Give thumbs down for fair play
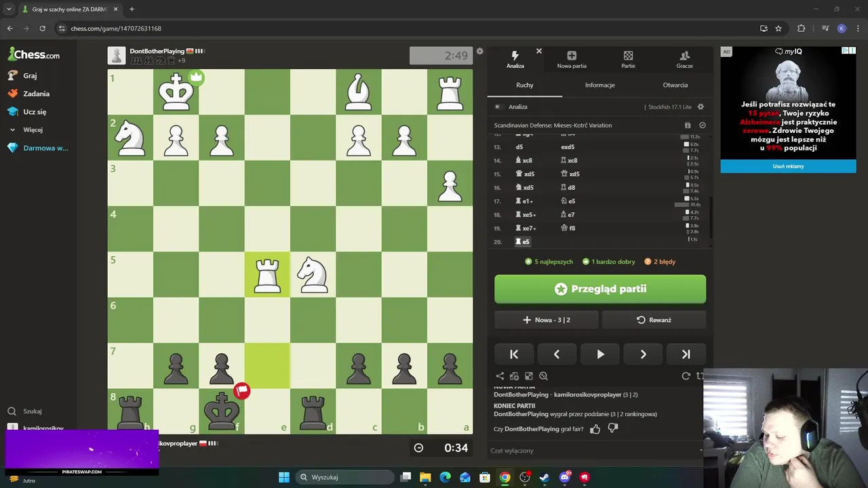Image resolution: width=868 pixels, height=488 pixels. coord(613,428)
